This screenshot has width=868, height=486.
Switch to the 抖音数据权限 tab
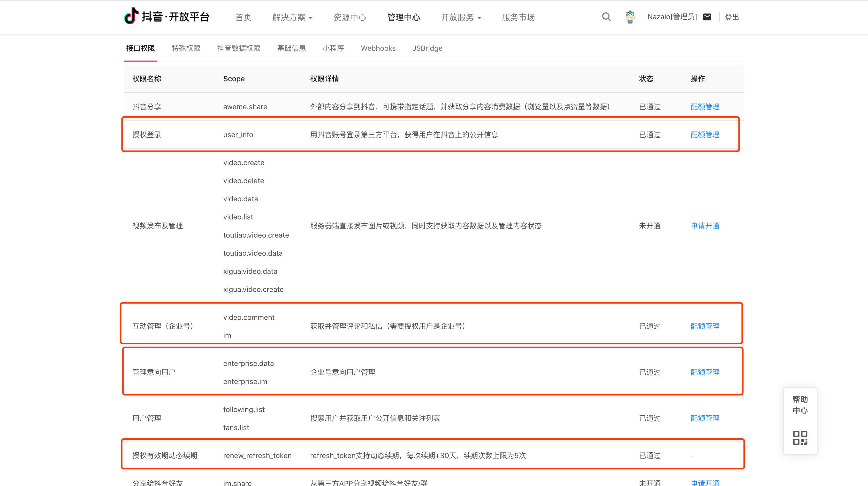point(239,48)
